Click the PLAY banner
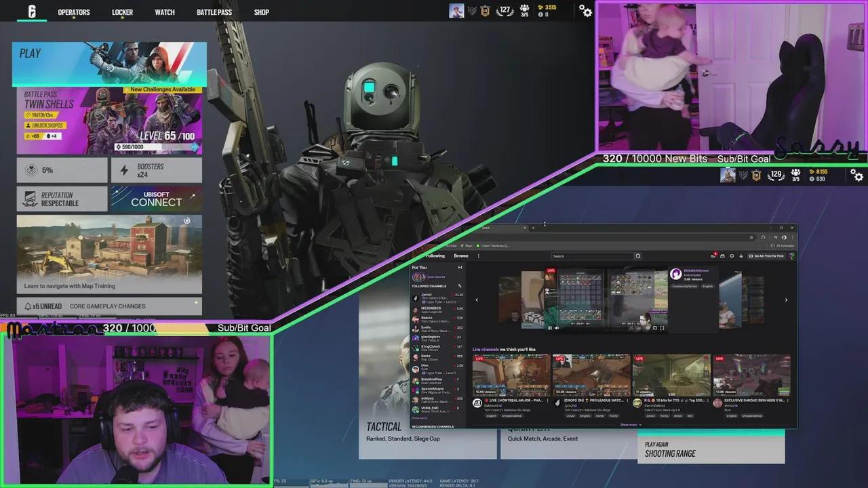Viewport: 868px width, 488px height. pyautogui.click(x=109, y=64)
